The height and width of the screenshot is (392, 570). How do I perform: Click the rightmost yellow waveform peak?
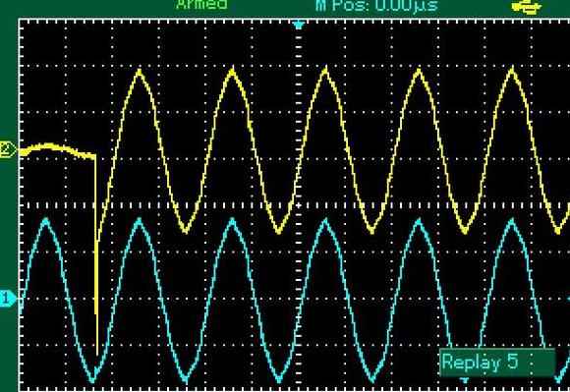coord(512,70)
